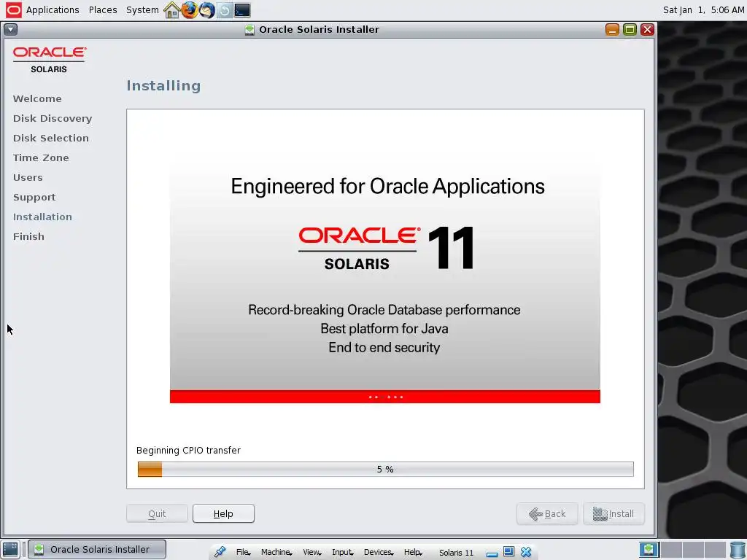Click the Oracle logo in the top panel
Viewport: 747px width, 560px height.
(x=13, y=10)
